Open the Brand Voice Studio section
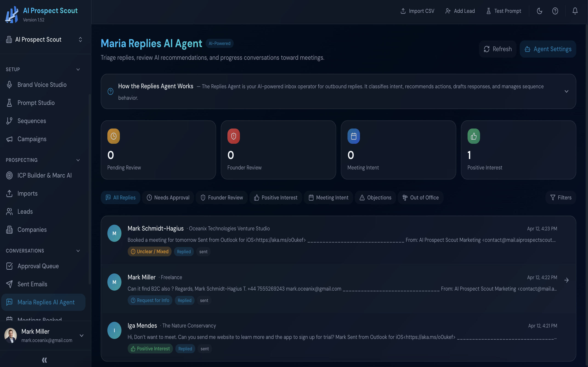The width and height of the screenshot is (588, 367). 42,84
